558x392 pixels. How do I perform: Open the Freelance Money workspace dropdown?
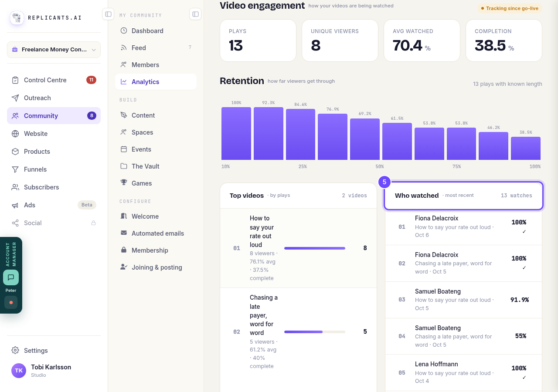point(54,50)
